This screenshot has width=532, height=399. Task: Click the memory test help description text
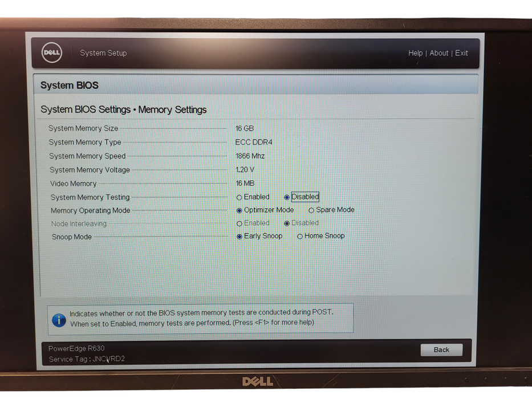(201, 317)
